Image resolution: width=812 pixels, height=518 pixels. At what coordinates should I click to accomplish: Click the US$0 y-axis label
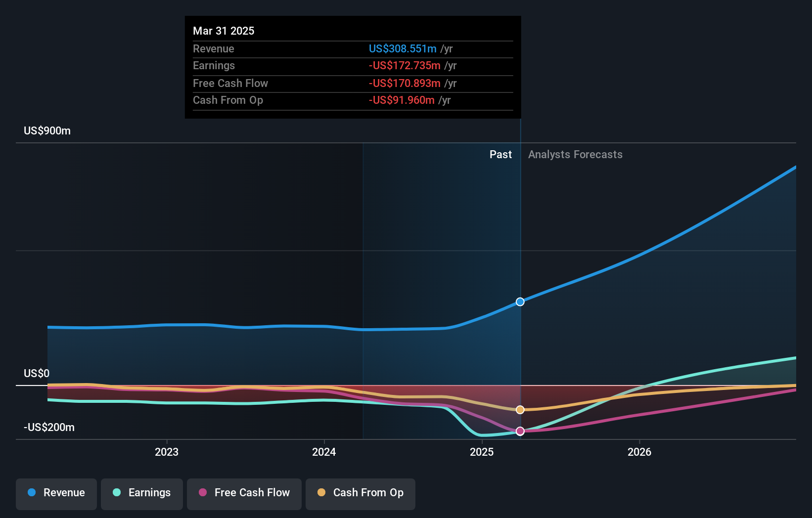pyautogui.click(x=37, y=373)
